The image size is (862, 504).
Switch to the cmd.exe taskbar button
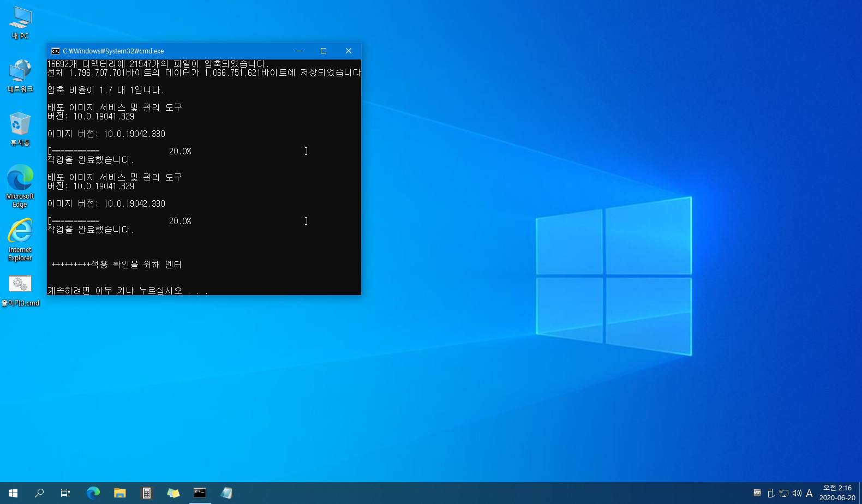pos(200,493)
